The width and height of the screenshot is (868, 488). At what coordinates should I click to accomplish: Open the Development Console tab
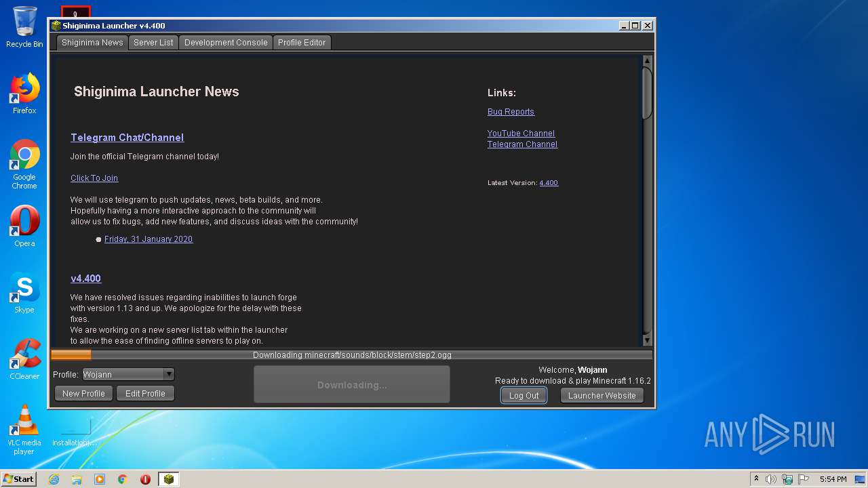pos(226,42)
